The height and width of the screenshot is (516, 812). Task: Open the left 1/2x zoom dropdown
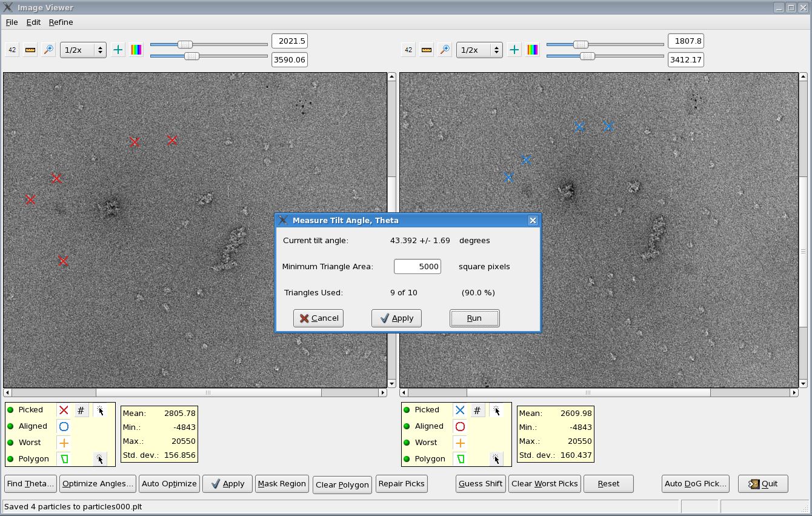83,50
